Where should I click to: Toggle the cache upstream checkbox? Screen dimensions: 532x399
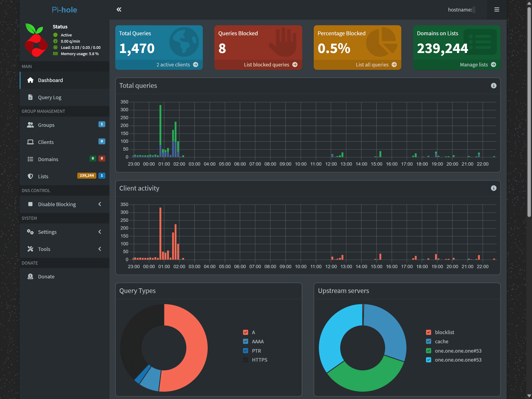click(429, 342)
